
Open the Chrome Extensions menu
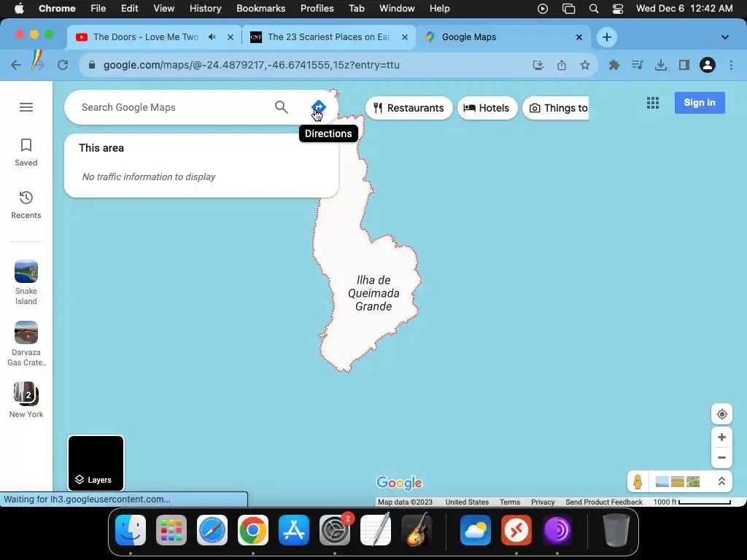pos(614,65)
